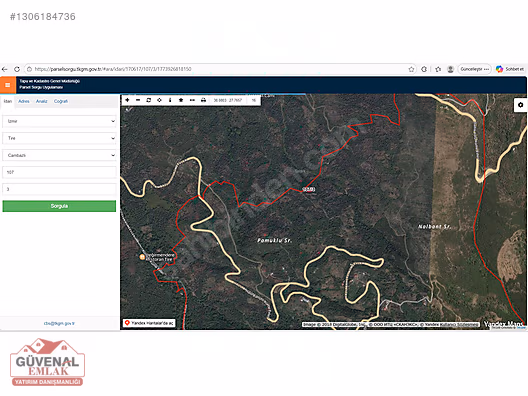
Task: Click the coordinates readout in map toolbar
Action: [228, 100]
